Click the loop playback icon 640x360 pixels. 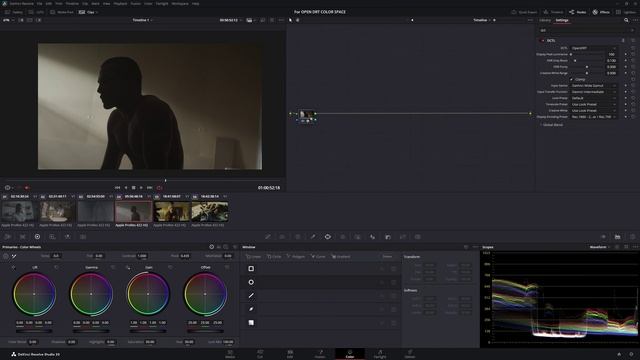pyautogui.click(x=160, y=188)
